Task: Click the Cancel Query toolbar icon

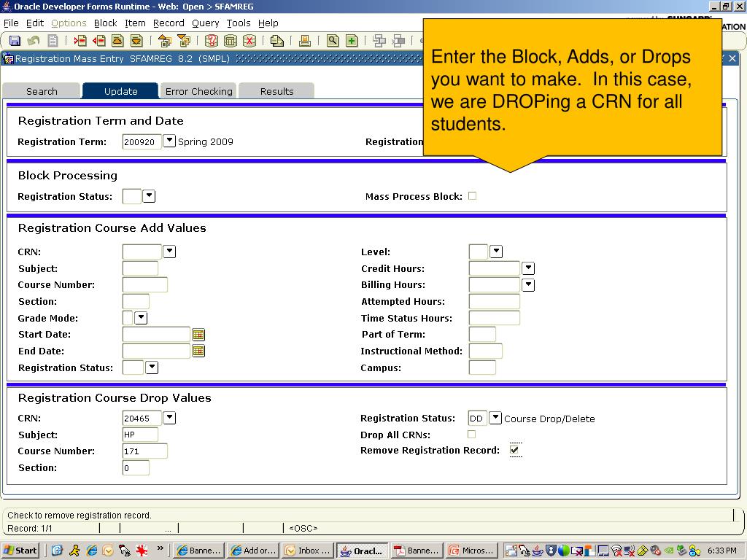Action: click(x=249, y=41)
